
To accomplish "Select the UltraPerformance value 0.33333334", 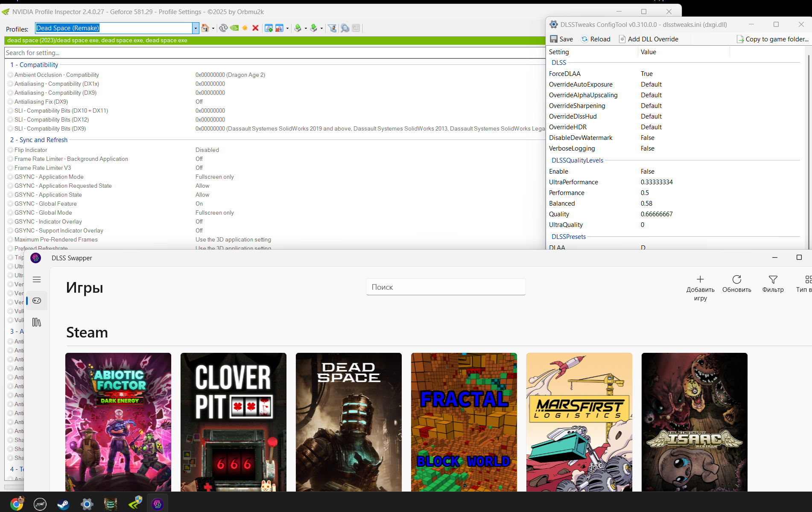I will [x=657, y=182].
